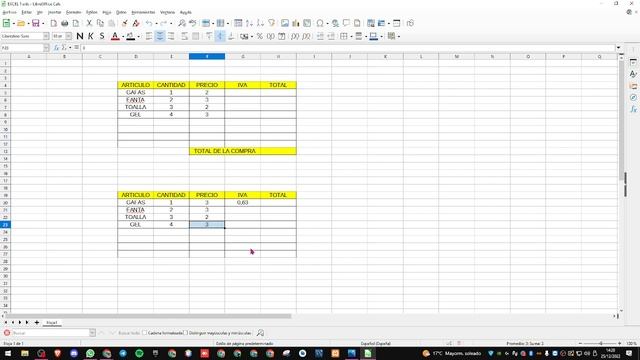This screenshot has height=360, width=640.
Task: Click the Copy icon
Action: pyautogui.click(x=100, y=23)
